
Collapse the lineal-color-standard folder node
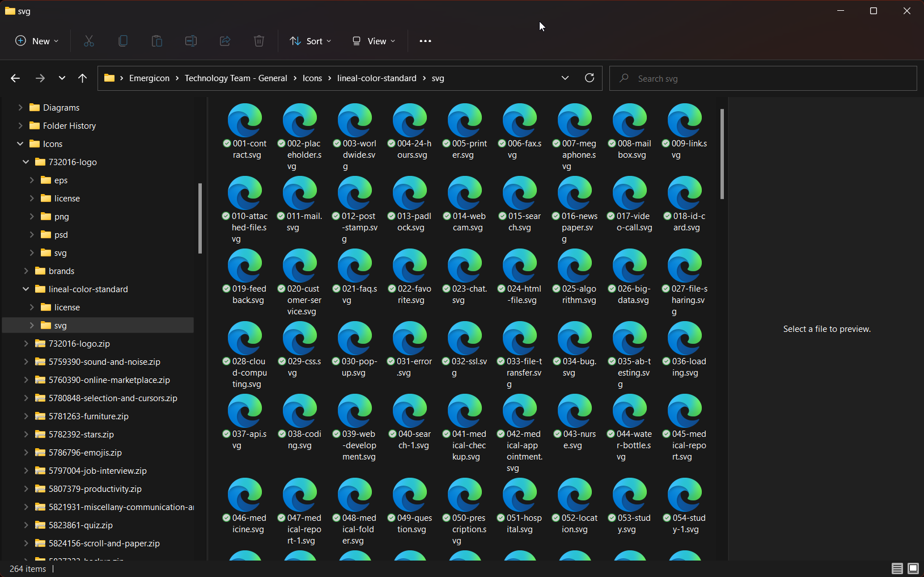pos(26,289)
